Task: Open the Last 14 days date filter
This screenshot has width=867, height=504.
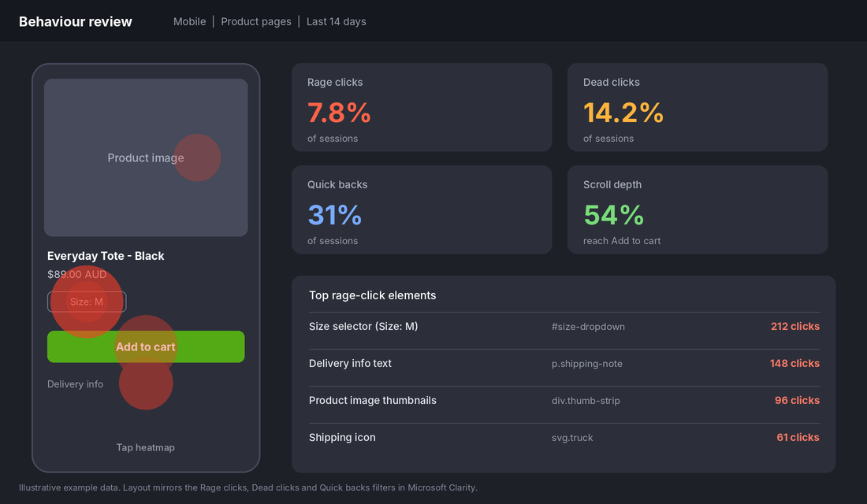Action: [337, 21]
